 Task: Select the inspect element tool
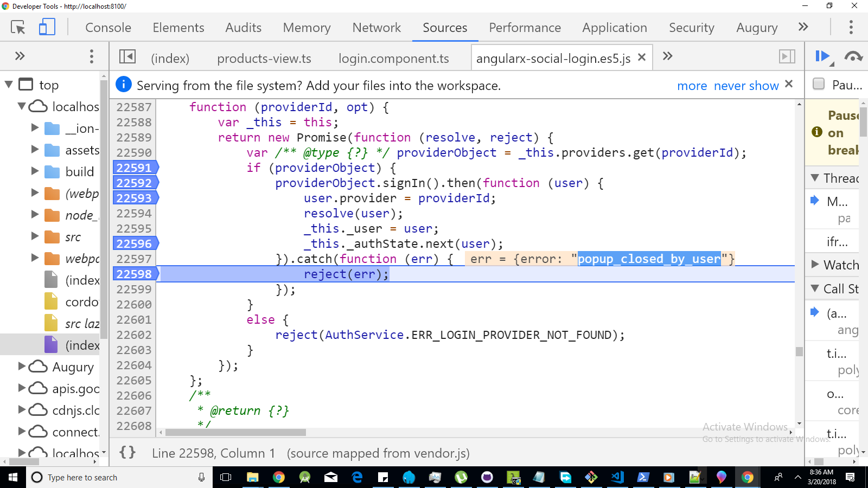click(x=18, y=27)
